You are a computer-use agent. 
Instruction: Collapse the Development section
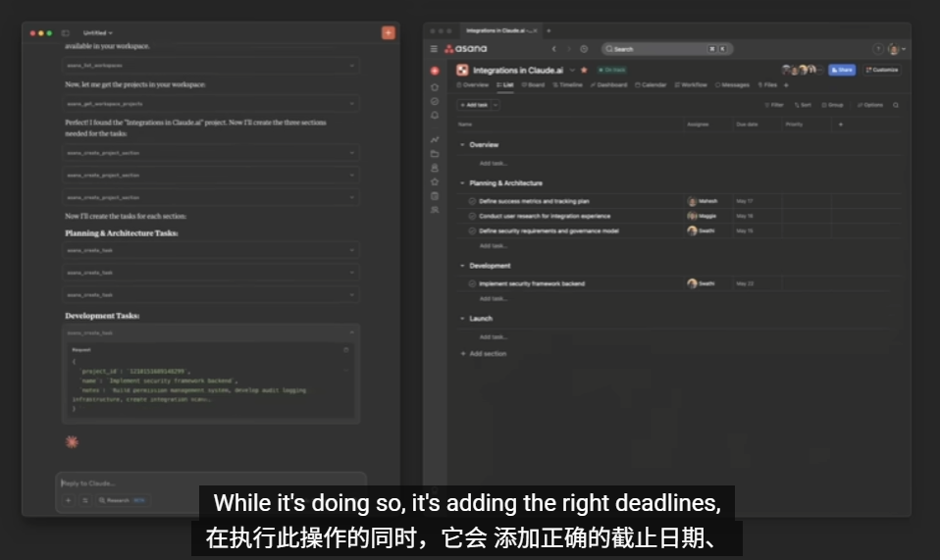click(x=462, y=266)
